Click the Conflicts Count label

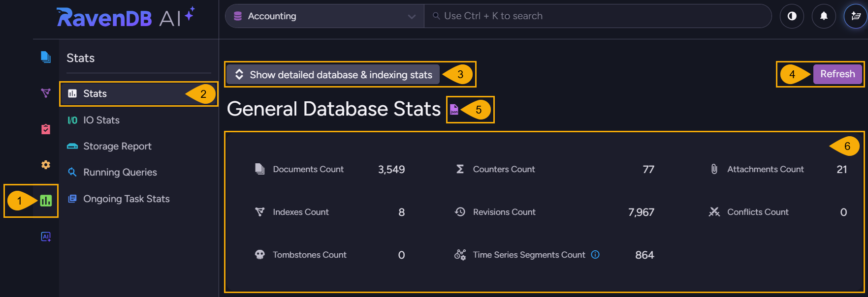click(x=758, y=212)
